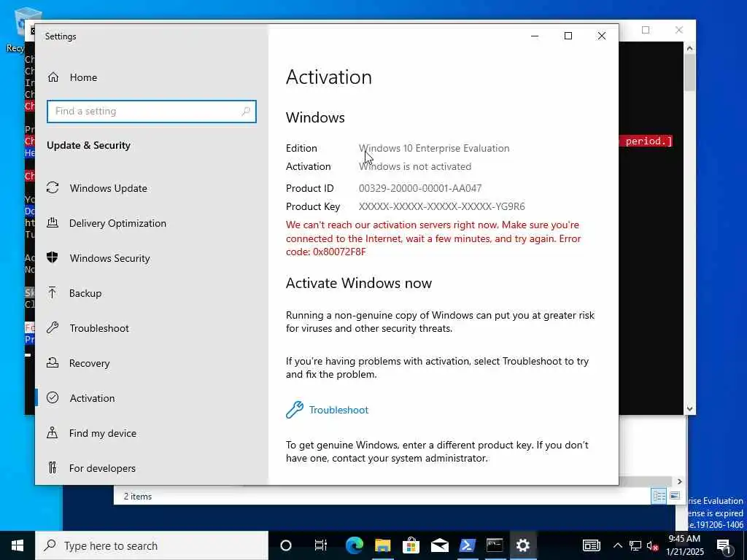This screenshot has width=747, height=560.
Task: Open File Explorer from the taskbar
Action: [x=382, y=545]
